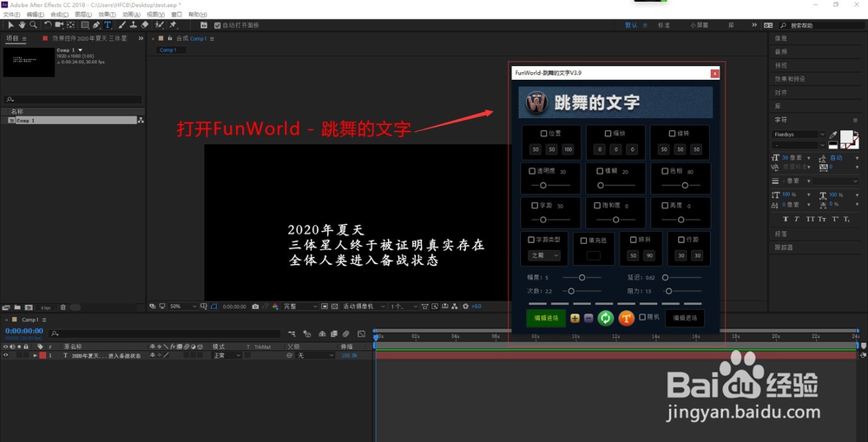Image resolution: width=868 pixels, height=442 pixels.
Task: Select the Puppet Pin tool
Action: tap(173, 25)
